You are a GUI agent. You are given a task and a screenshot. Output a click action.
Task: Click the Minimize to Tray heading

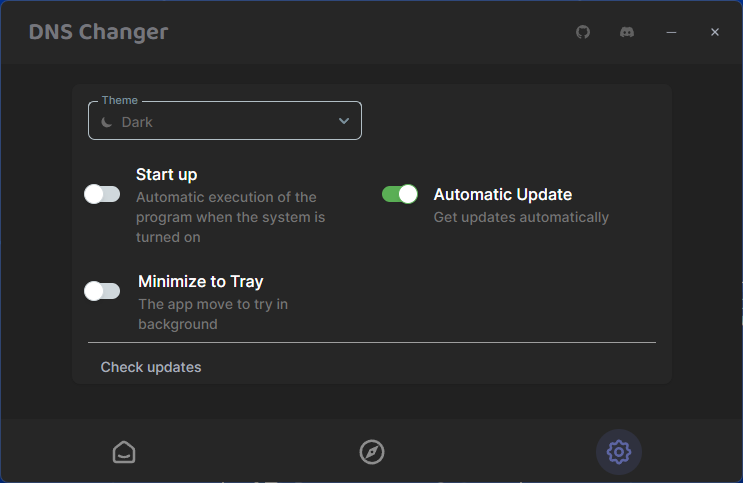click(200, 282)
